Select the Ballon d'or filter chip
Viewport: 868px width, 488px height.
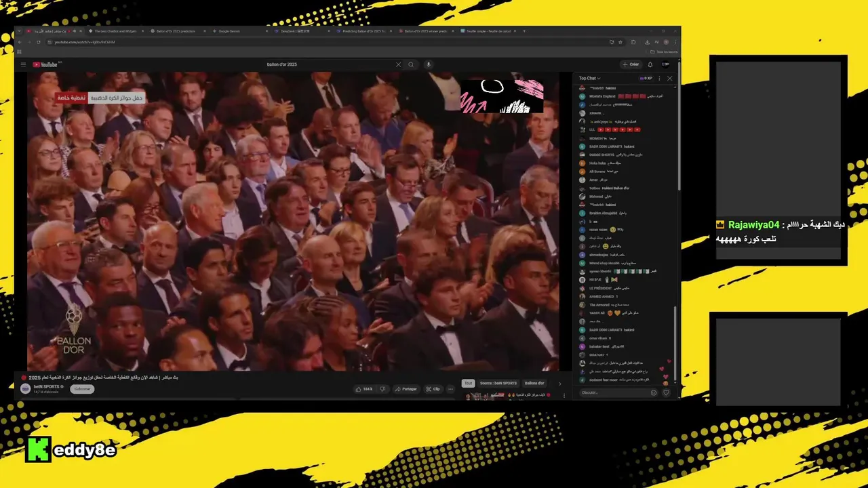click(534, 383)
